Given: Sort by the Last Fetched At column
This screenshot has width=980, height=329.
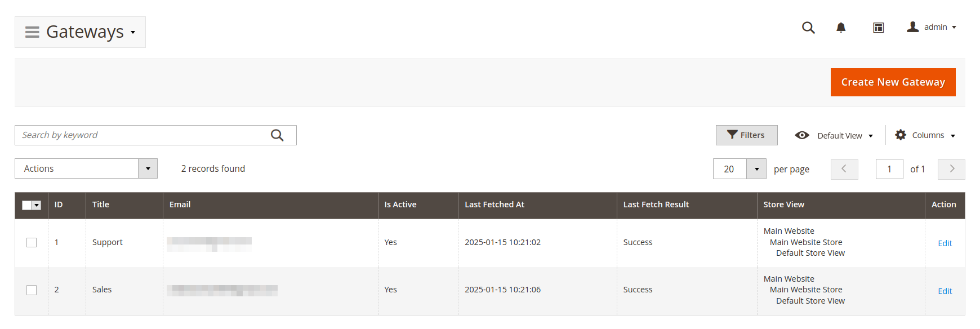Looking at the screenshot, I should pos(494,204).
